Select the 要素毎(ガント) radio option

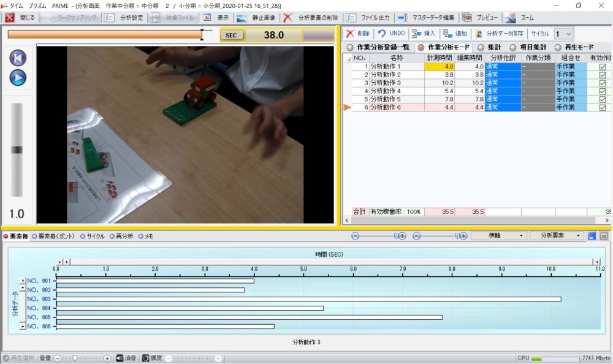tap(34, 236)
